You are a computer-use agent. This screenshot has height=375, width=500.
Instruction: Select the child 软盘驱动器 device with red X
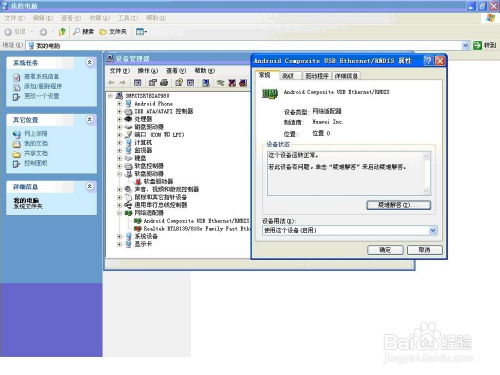158,181
